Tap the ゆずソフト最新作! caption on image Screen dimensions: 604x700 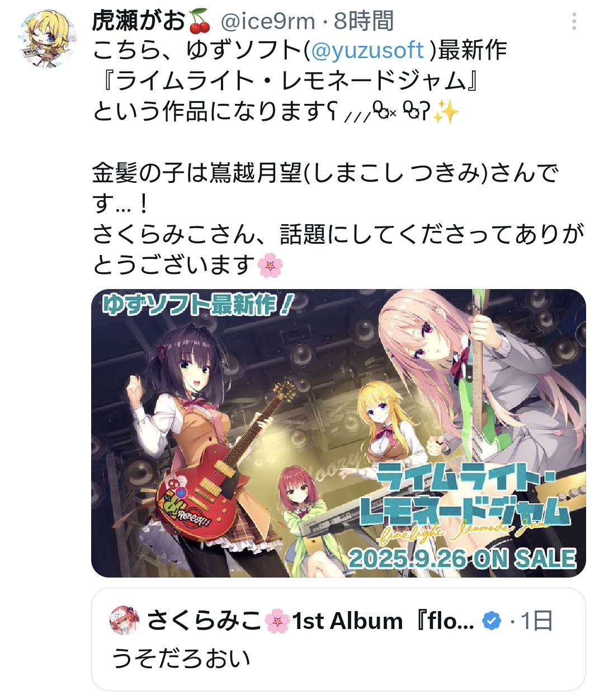click(197, 305)
